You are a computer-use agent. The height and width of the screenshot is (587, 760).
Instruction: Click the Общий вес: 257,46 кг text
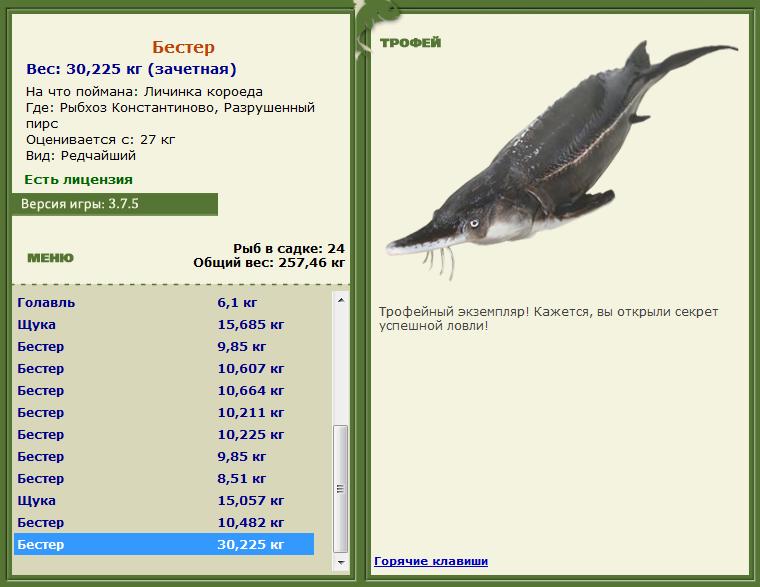[x=269, y=263]
